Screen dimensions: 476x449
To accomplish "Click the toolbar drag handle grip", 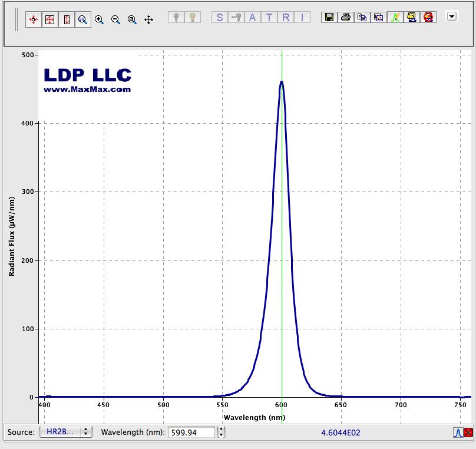I will 16,19.
